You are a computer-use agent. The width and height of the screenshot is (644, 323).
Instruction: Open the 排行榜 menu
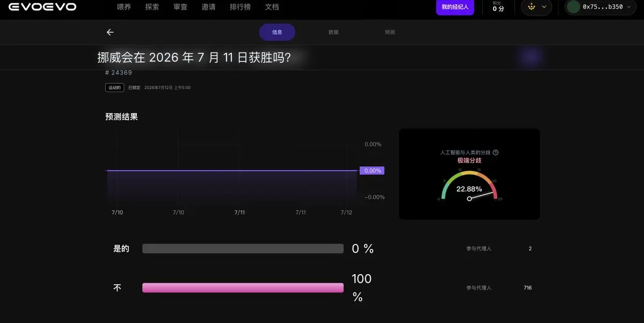click(240, 8)
